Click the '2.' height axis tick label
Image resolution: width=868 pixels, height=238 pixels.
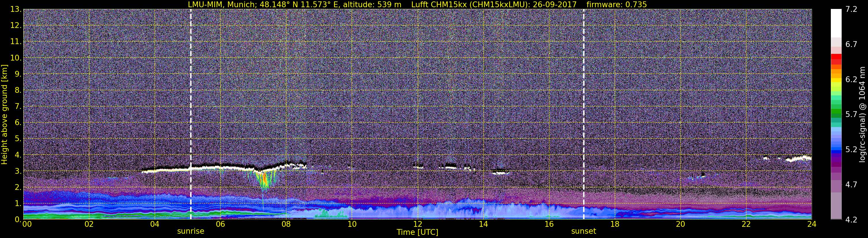[18, 187]
